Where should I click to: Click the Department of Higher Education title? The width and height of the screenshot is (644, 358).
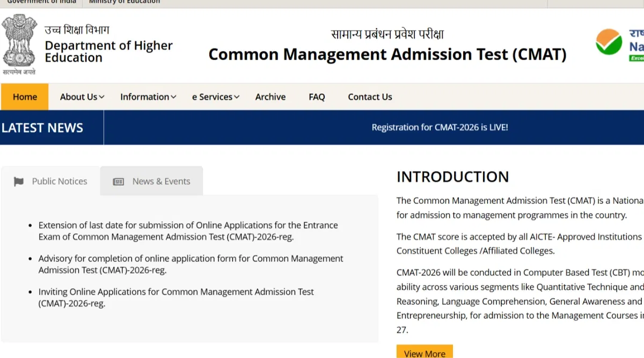click(x=108, y=52)
